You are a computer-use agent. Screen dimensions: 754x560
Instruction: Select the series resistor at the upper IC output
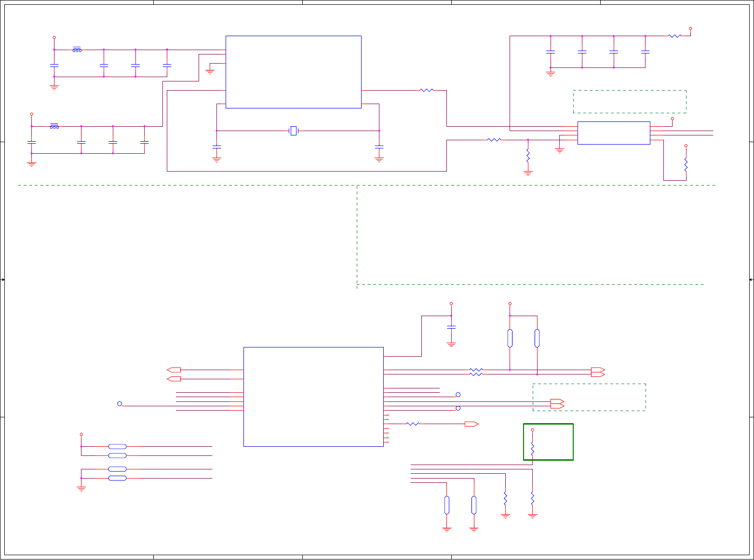427,90
